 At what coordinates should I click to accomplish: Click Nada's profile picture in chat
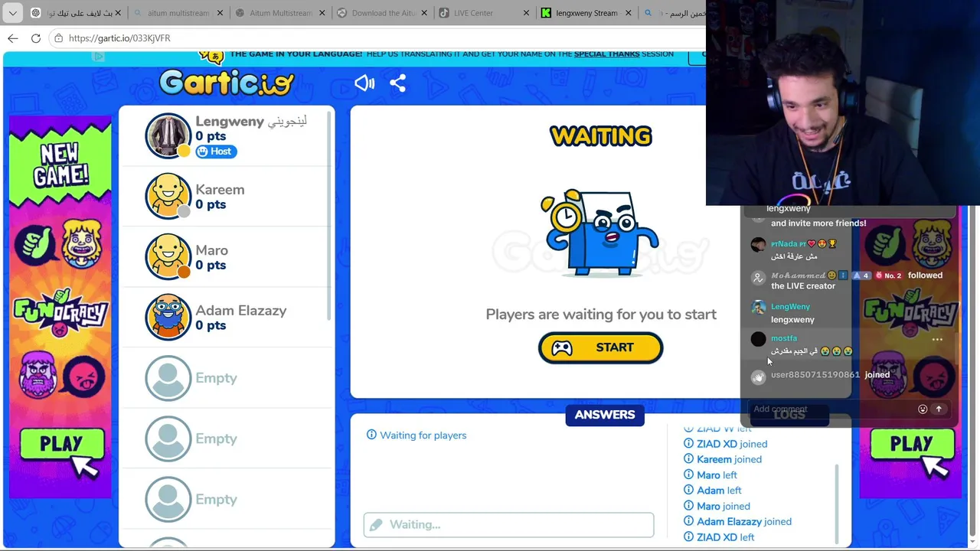click(758, 245)
